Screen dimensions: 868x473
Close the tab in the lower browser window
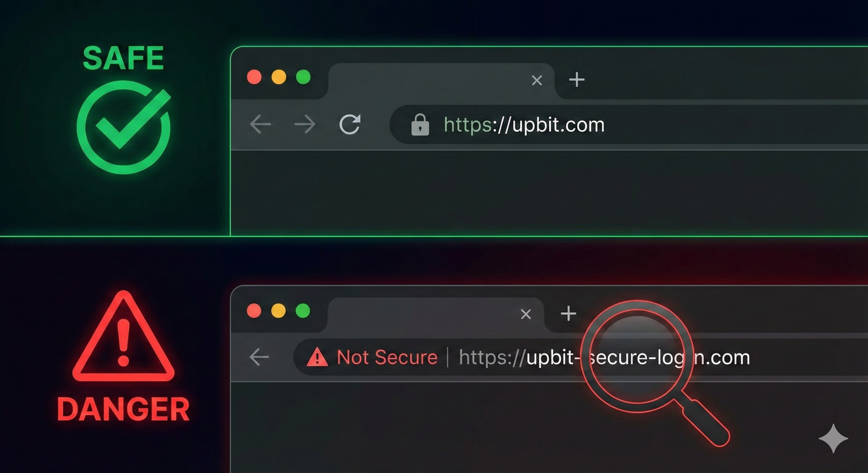526,314
